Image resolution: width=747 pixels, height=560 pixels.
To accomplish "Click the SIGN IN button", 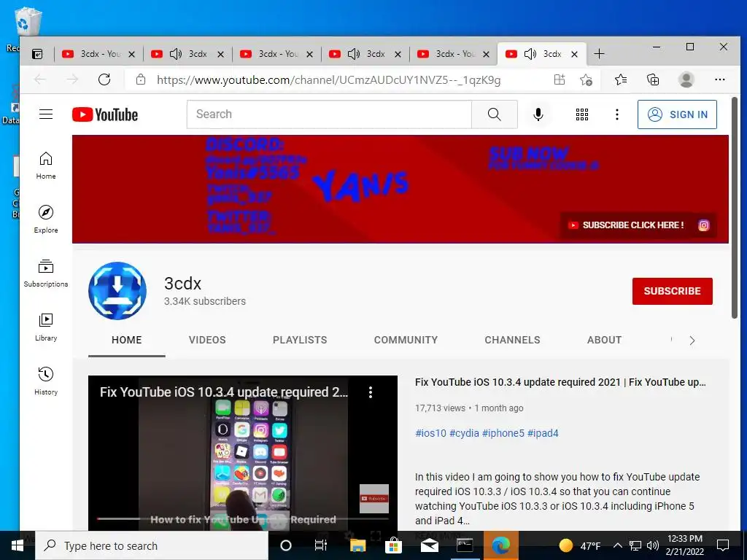I will point(677,114).
